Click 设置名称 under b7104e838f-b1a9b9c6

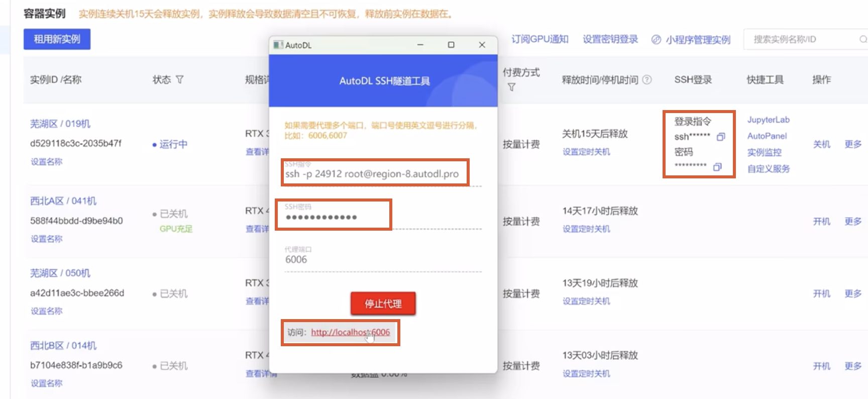pos(47,383)
